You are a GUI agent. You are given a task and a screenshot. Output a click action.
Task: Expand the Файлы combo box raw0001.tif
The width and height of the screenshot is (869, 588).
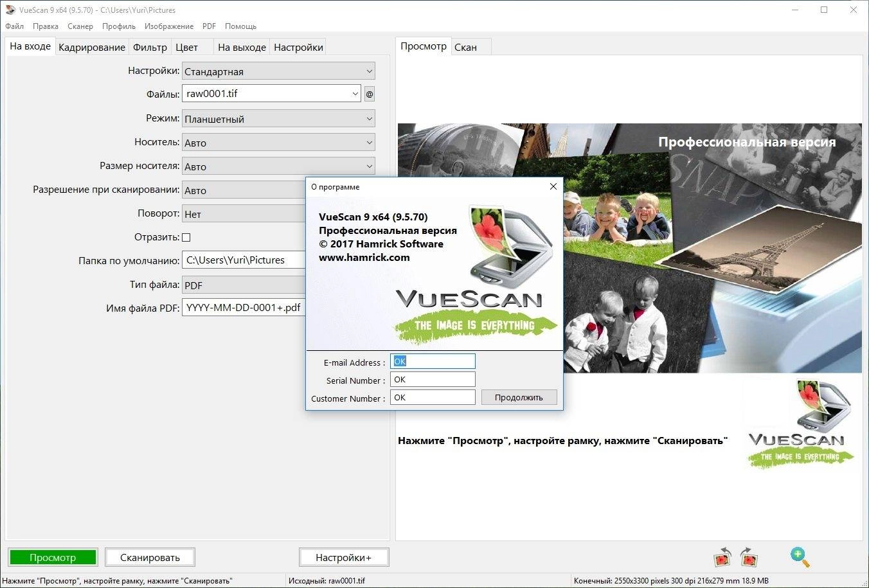355,94
